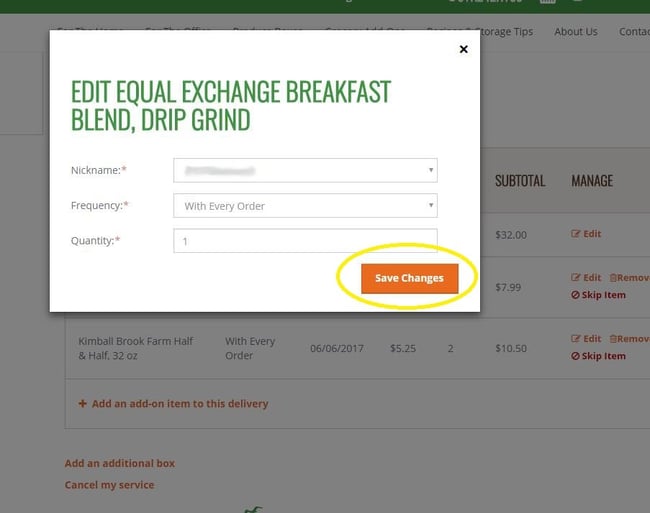Remove the Kimball Brook Farm Half & Half item

[630, 339]
